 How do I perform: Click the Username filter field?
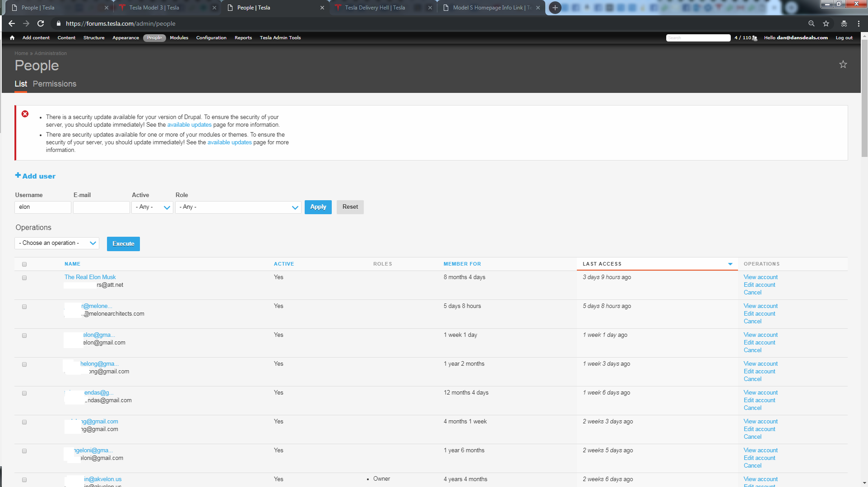click(x=43, y=207)
